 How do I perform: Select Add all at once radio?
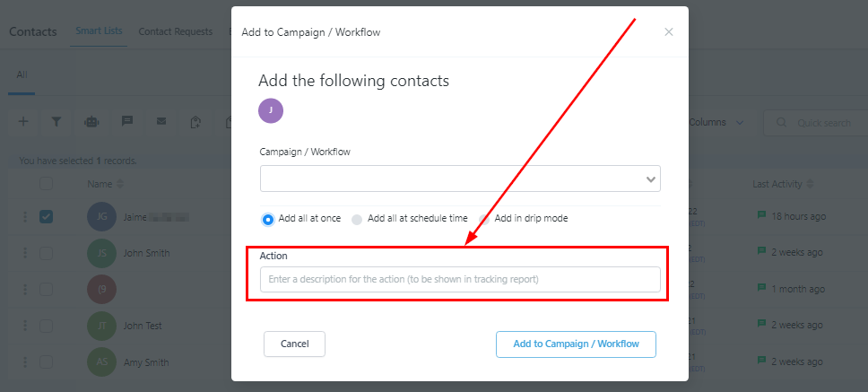pyautogui.click(x=268, y=219)
